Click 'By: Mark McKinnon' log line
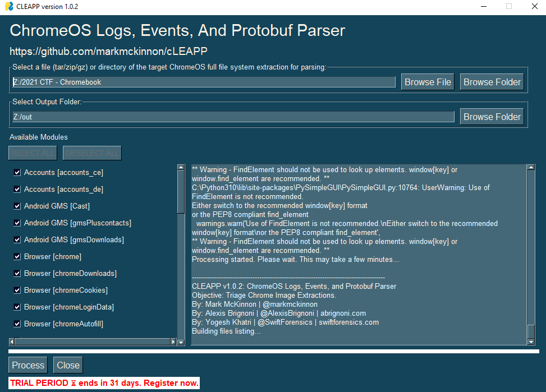This screenshot has height=392, width=546. click(x=255, y=305)
